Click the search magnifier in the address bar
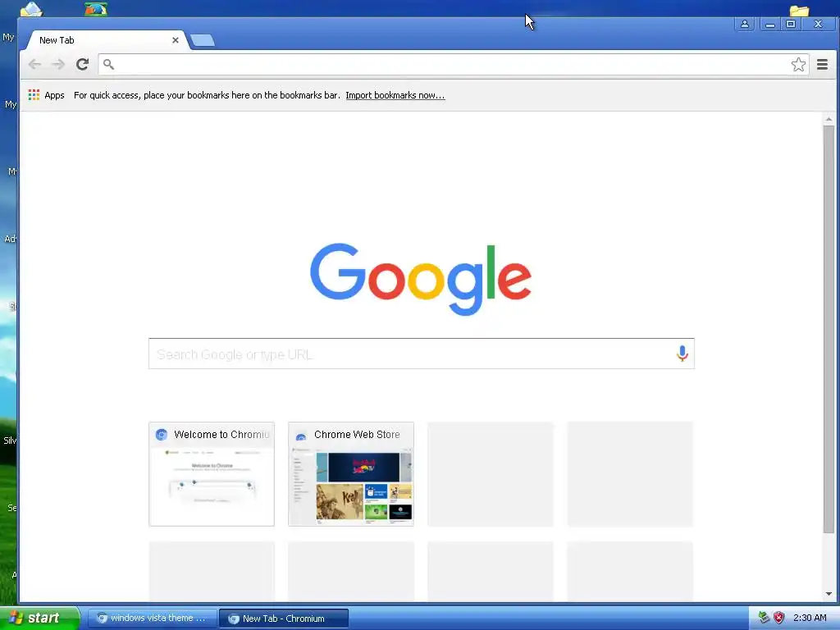 point(109,64)
